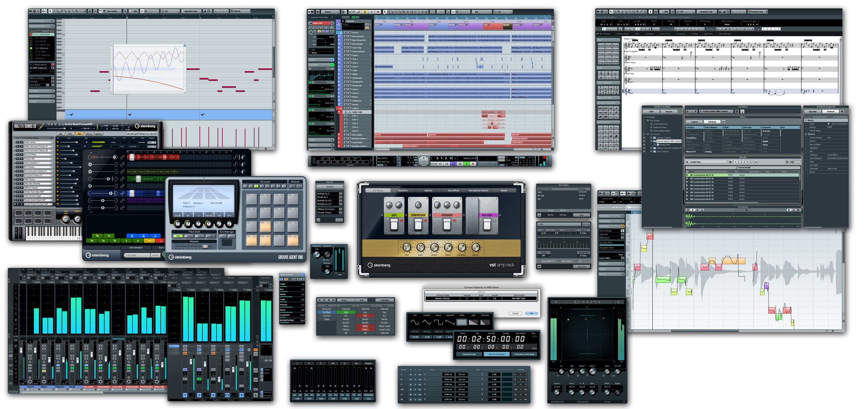Toggle Compressor pedal switch in VST Amp Rack

point(418,224)
